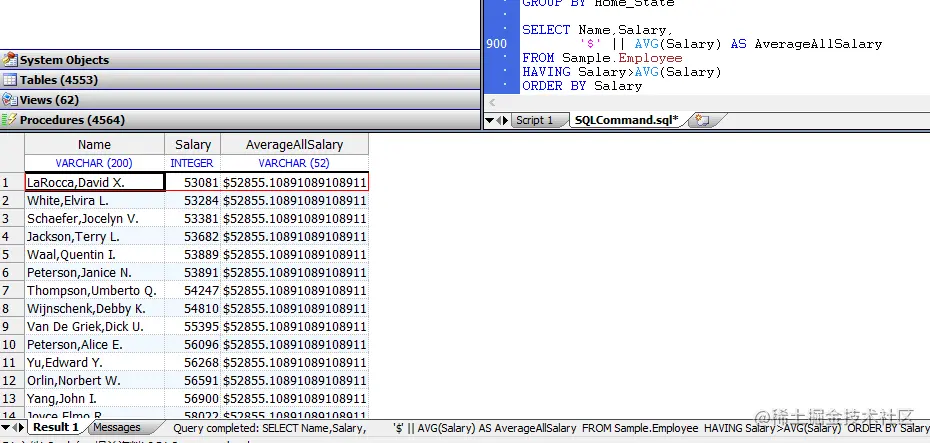This screenshot has width=930, height=443.
Task: Click the VARCHAR (200) type label
Action: [x=94, y=163]
